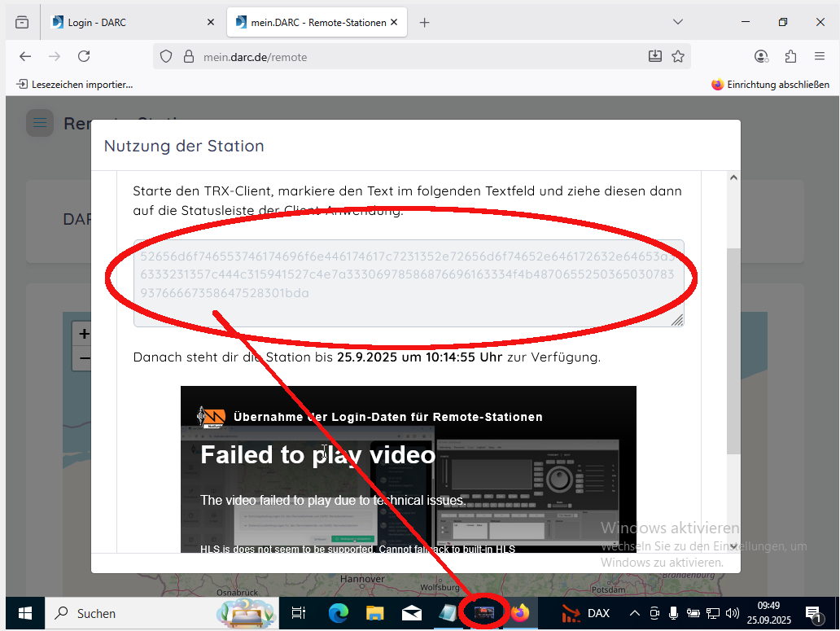Click the dialog's vertical scrollbar thumb
The image size is (840, 631).
pos(733,350)
